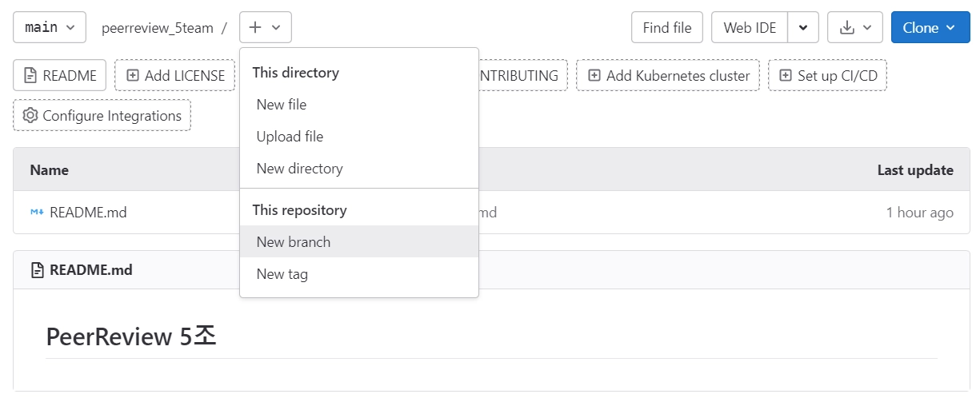Image resolution: width=980 pixels, height=402 pixels.
Task: Open the download source code dropdown
Action: (x=854, y=28)
